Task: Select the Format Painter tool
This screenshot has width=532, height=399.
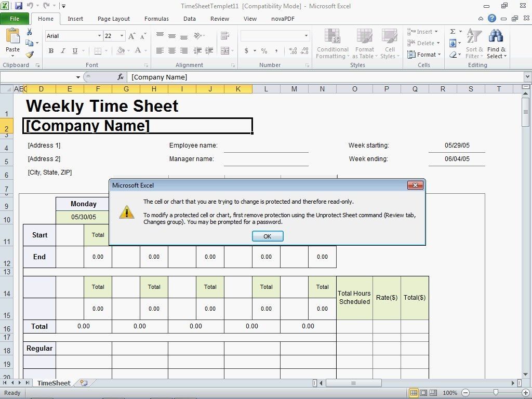Action: (x=31, y=54)
